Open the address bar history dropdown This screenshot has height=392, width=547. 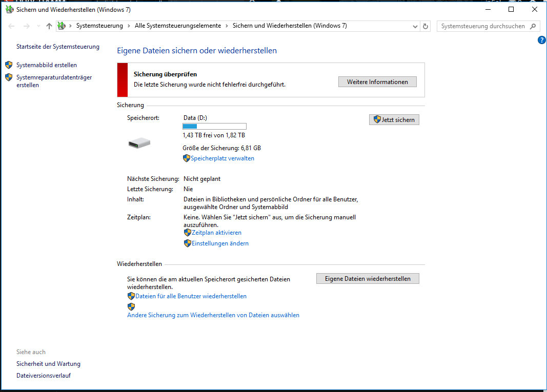pos(415,26)
